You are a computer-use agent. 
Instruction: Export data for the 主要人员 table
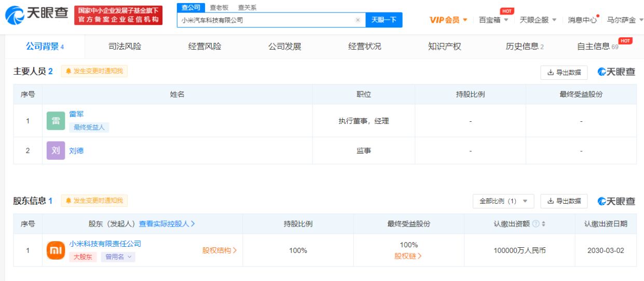564,73
